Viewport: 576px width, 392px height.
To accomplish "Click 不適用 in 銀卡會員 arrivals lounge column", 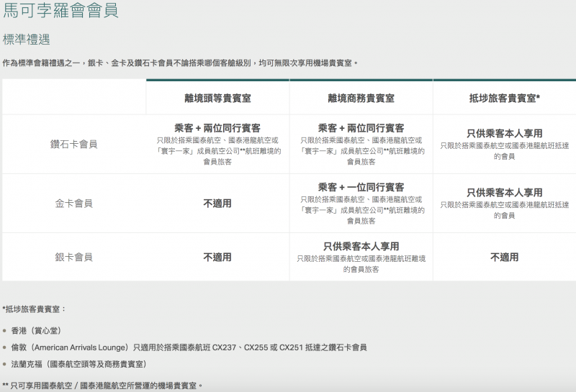I will pyautogui.click(x=505, y=257).
